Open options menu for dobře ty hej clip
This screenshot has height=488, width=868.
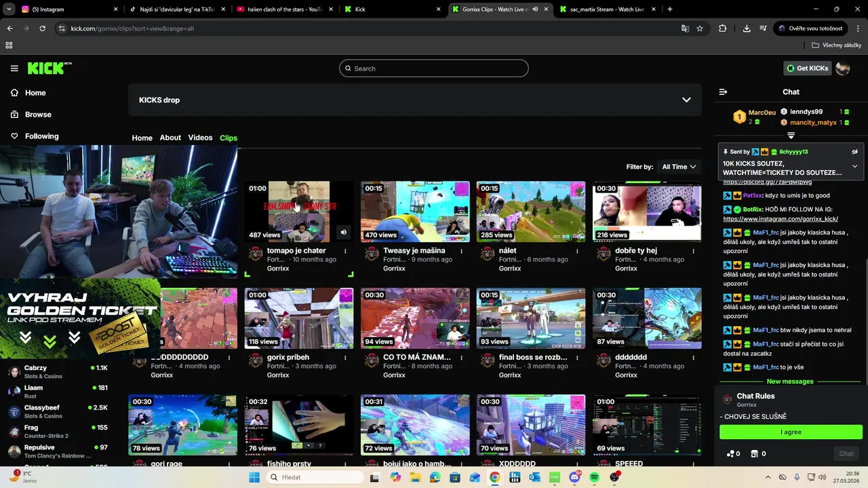point(693,251)
